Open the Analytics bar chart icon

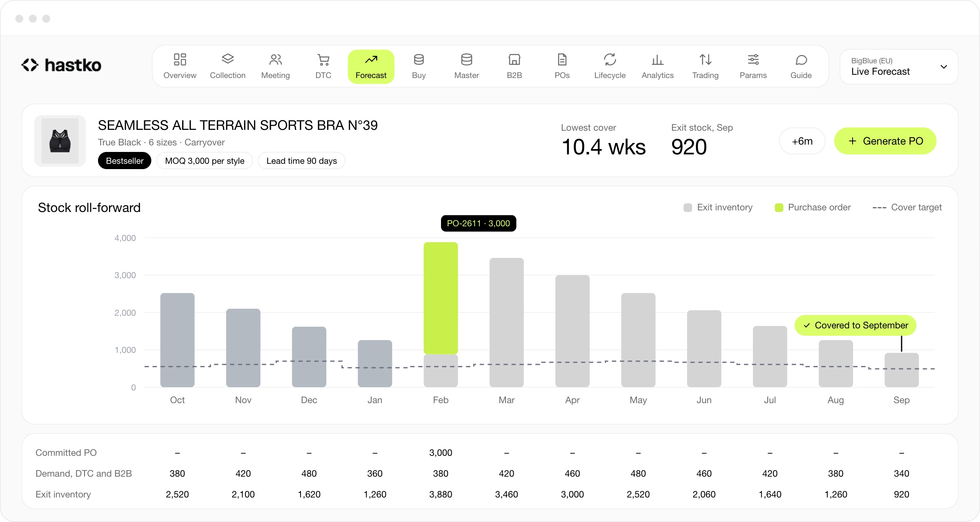click(x=657, y=60)
